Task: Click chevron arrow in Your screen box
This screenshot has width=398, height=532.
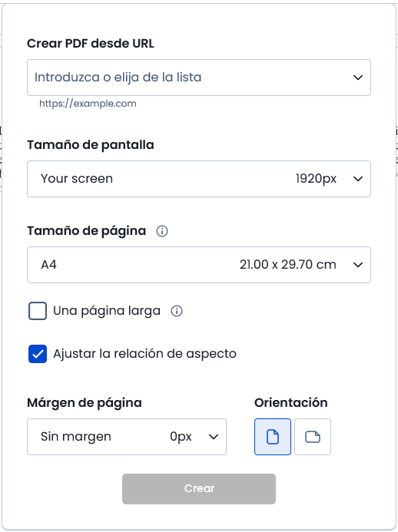Action: coord(358,179)
